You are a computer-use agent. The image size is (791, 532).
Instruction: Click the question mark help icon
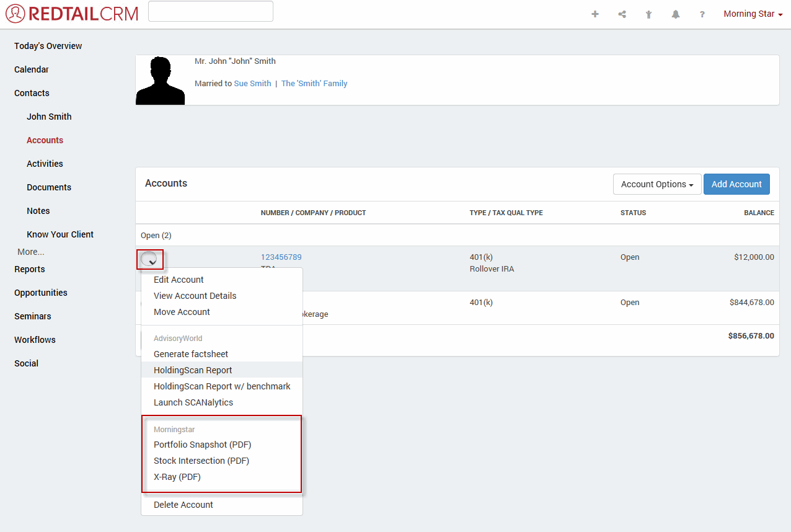click(x=702, y=14)
